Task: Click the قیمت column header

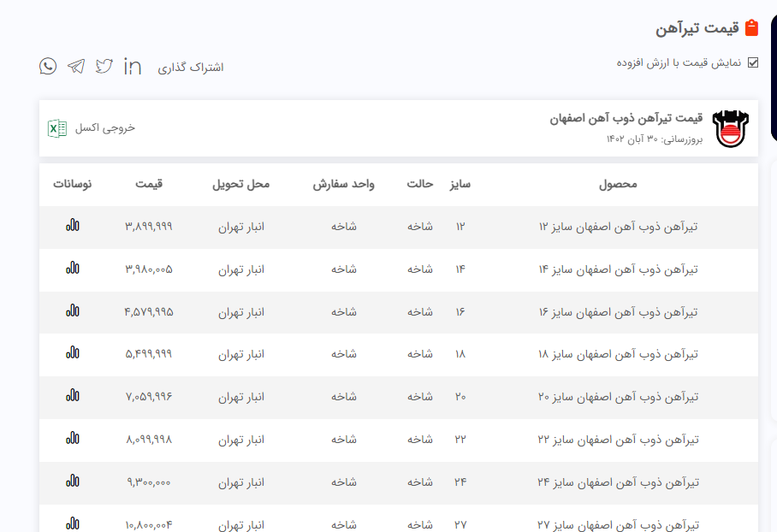Action: click(x=149, y=184)
